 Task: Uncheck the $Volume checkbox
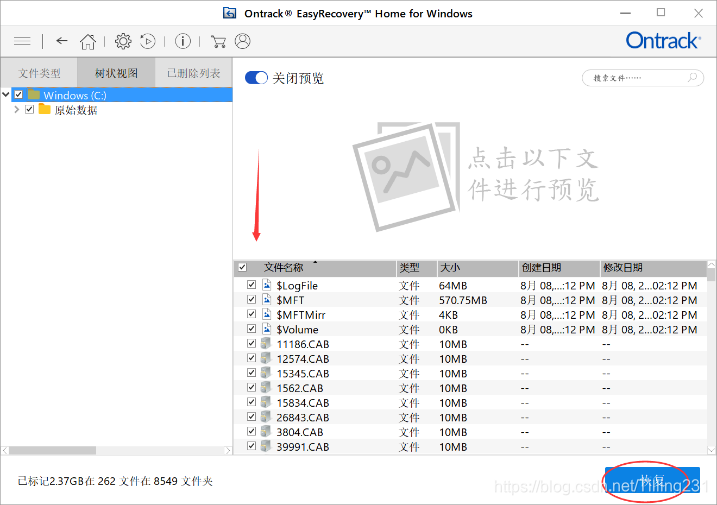pyautogui.click(x=251, y=328)
